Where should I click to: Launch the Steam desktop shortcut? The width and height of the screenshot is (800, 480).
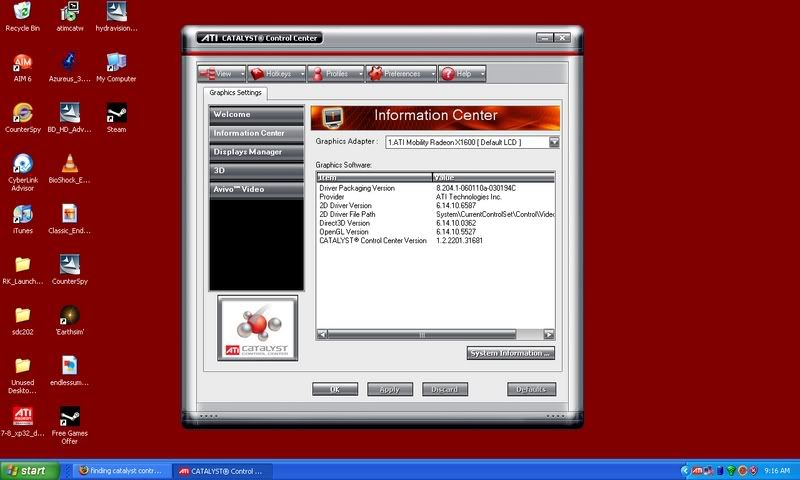116,118
